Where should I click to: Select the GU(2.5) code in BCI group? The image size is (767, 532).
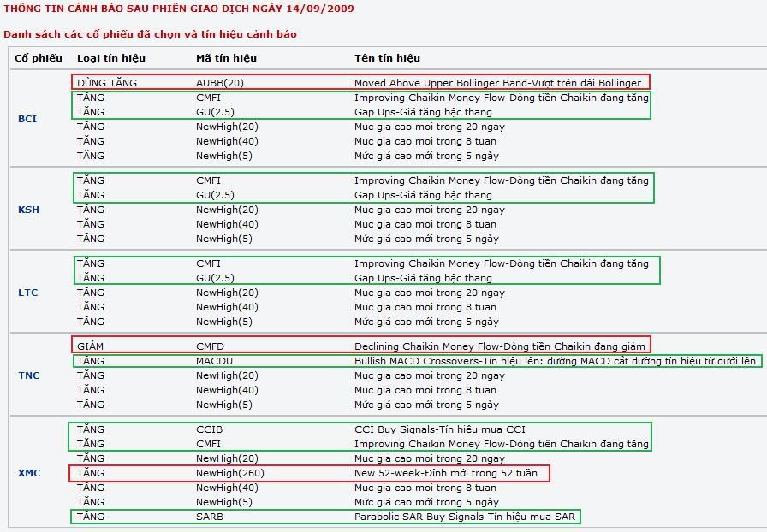(x=215, y=112)
